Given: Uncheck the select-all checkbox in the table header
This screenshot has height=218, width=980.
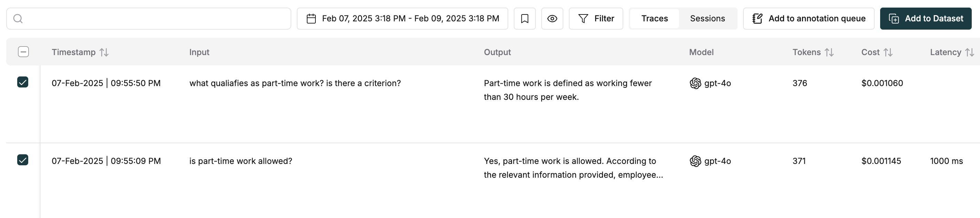Looking at the screenshot, I should (x=23, y=51).
